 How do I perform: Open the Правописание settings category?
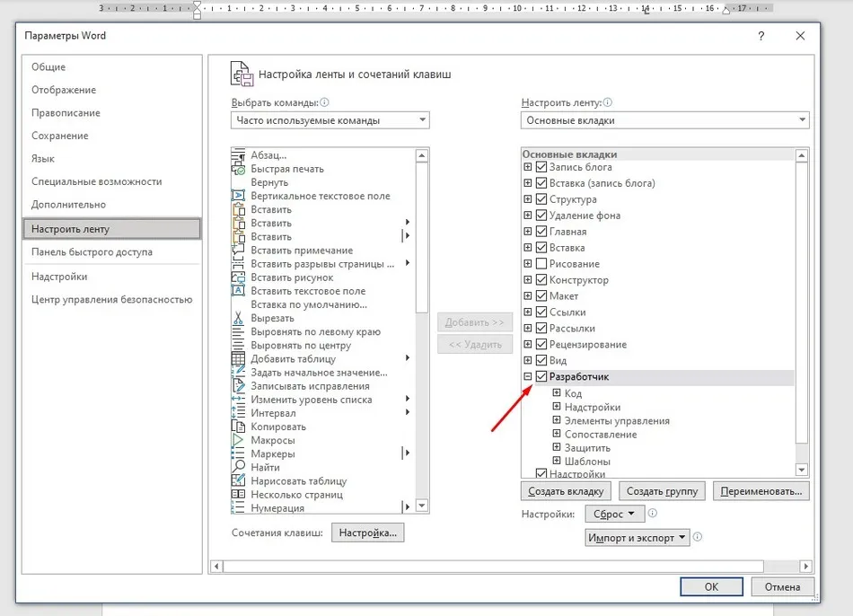click(111, 112)
